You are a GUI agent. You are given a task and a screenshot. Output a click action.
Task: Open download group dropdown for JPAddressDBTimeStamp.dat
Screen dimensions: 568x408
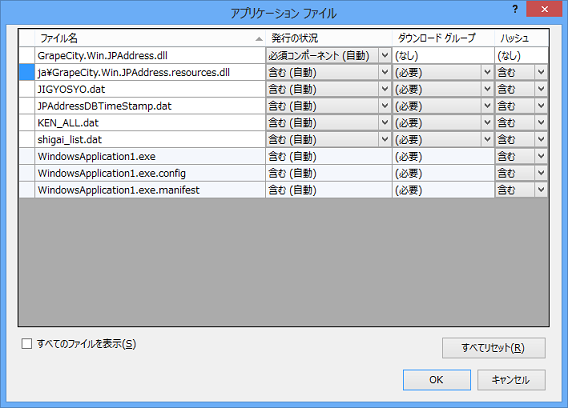point(487,106)
